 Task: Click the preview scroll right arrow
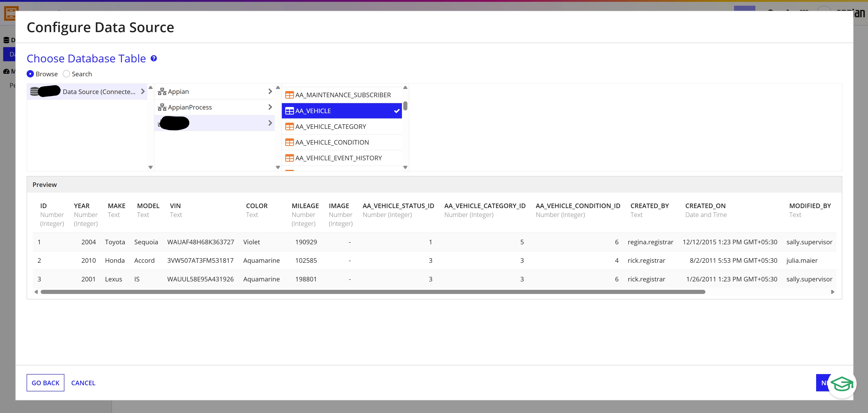(833, 292)
